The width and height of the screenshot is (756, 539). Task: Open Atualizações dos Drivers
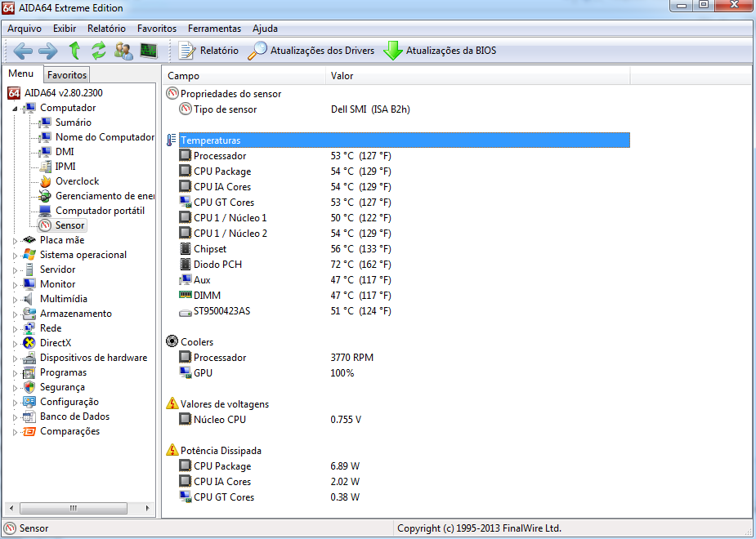pos(311,51)
